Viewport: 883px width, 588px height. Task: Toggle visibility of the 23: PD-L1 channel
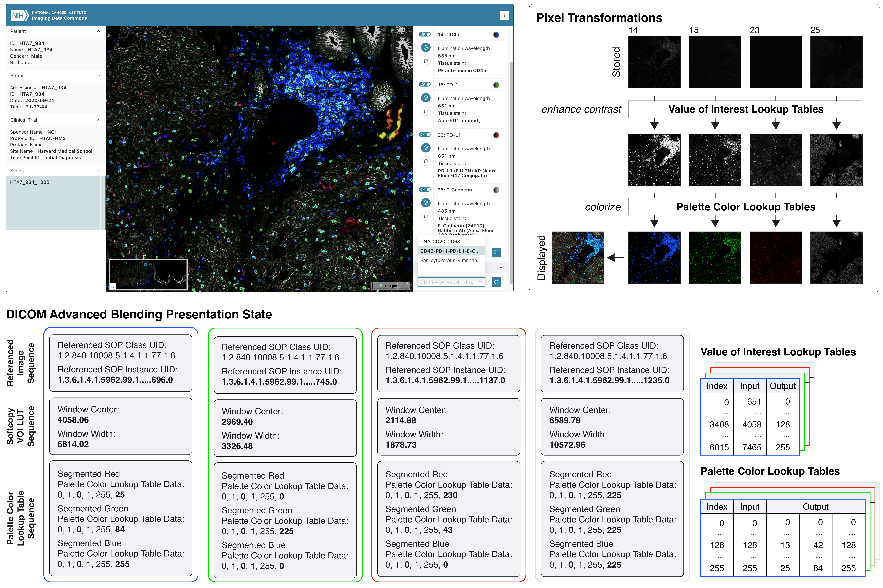(424, 135)
